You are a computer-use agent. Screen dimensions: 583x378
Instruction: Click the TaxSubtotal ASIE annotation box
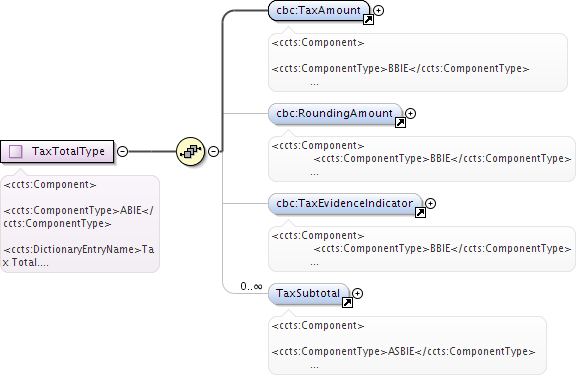[408, 345]
